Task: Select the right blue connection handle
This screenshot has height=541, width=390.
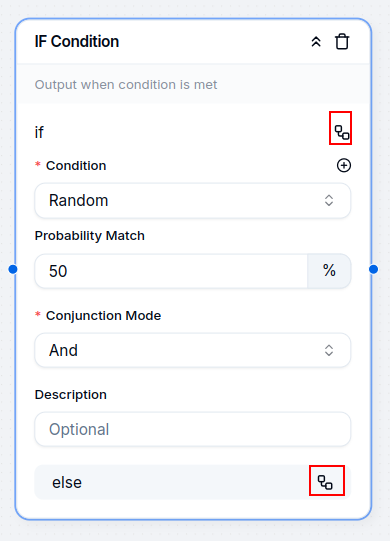Action: tap(373, 269)
